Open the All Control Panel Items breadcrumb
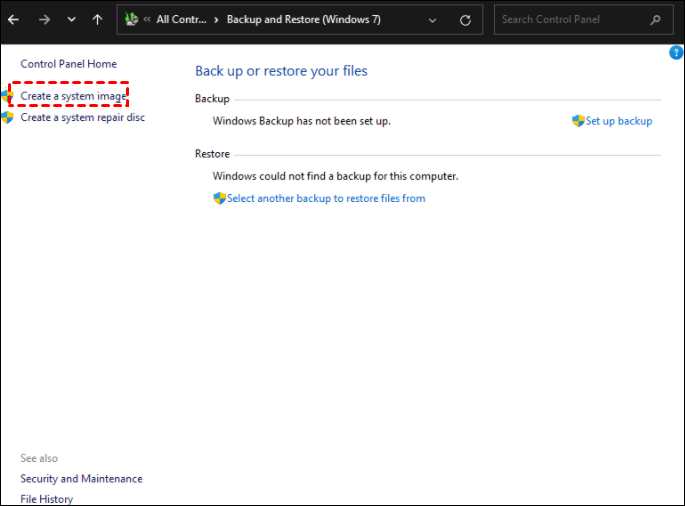The width and height of the screenshot is (685, 506). click(181, 20)
